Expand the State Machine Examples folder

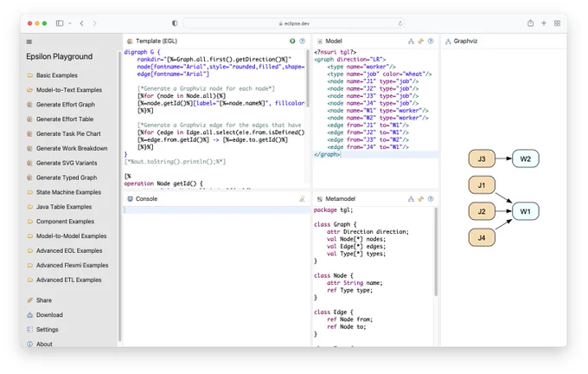point(64,192)
